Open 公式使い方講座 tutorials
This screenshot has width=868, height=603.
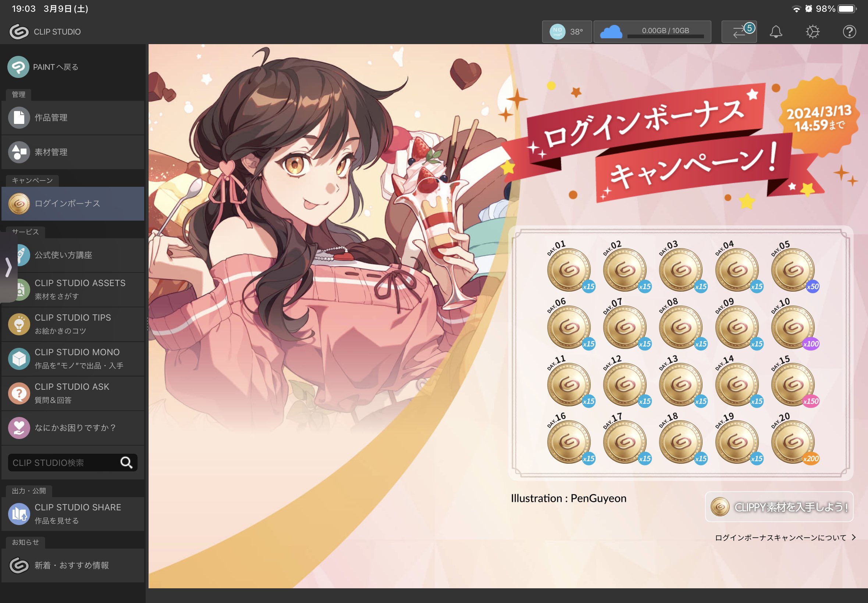(72, 255)
